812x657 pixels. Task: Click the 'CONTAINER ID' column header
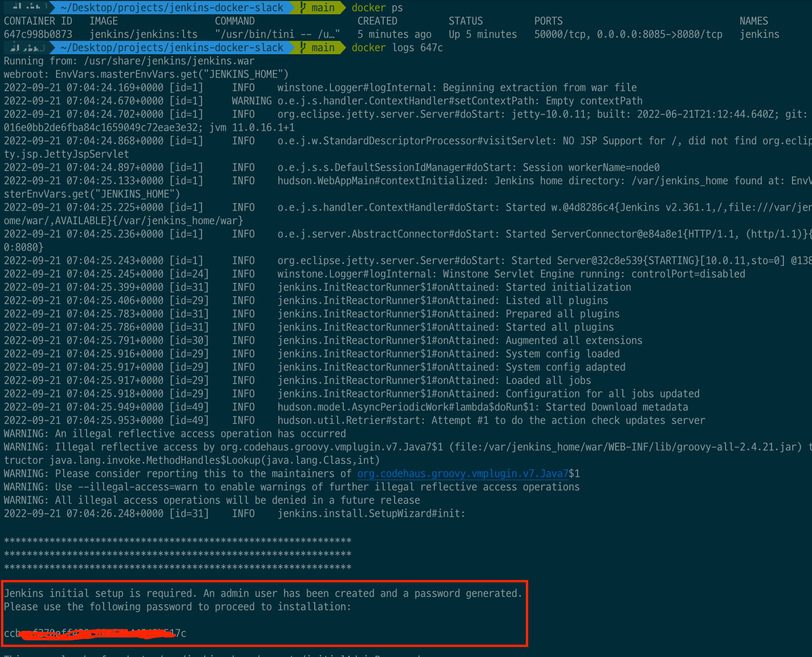[x=38, y=21]
